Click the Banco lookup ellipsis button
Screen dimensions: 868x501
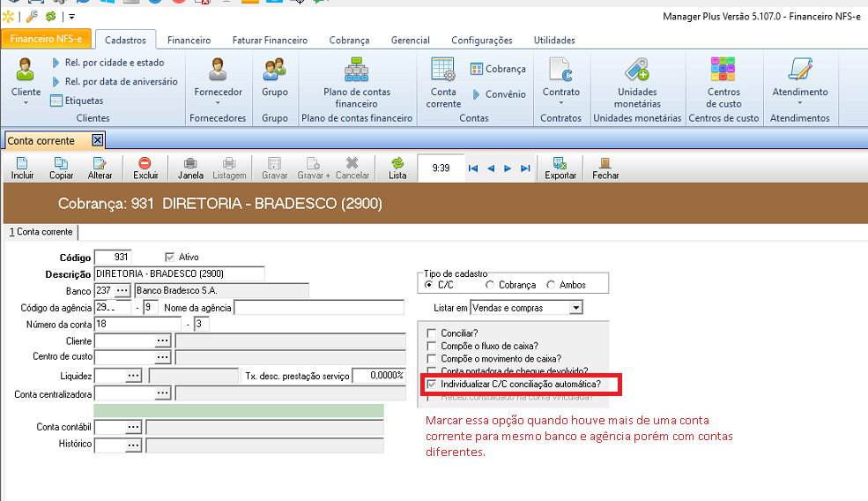[x=122, y=290]
